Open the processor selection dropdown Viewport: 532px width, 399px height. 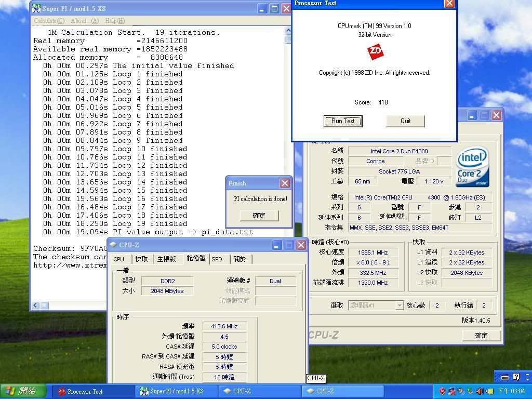[399, 305]
